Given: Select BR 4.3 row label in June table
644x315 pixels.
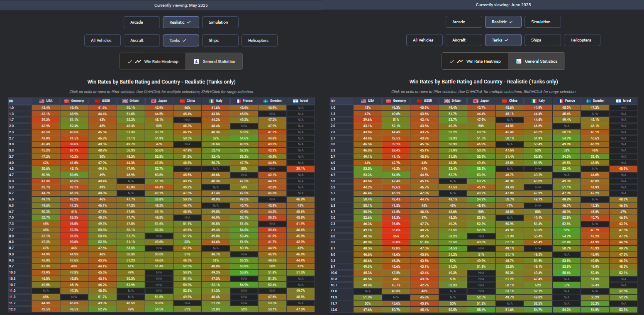Looking at the screenshot, I should pos(342,169).
